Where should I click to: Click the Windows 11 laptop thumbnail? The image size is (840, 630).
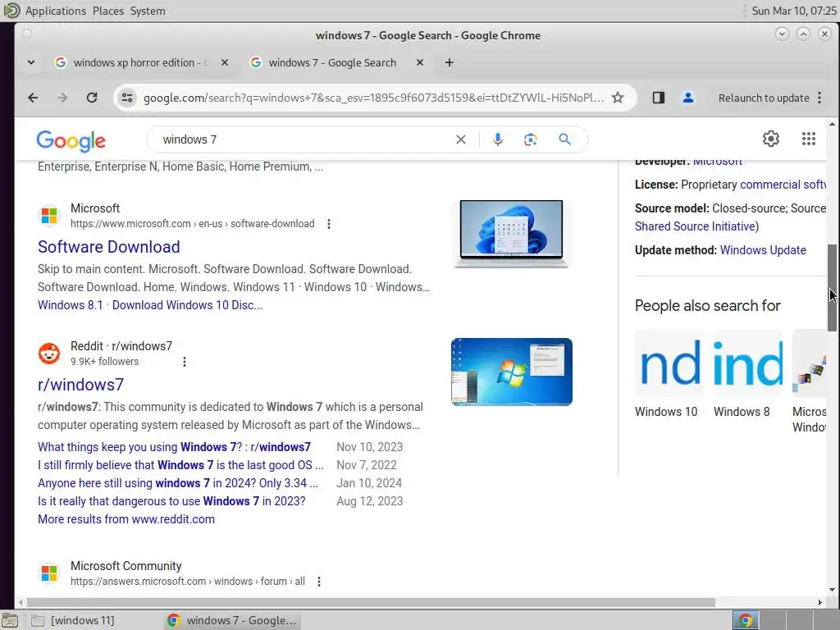[x=512, y=234]
